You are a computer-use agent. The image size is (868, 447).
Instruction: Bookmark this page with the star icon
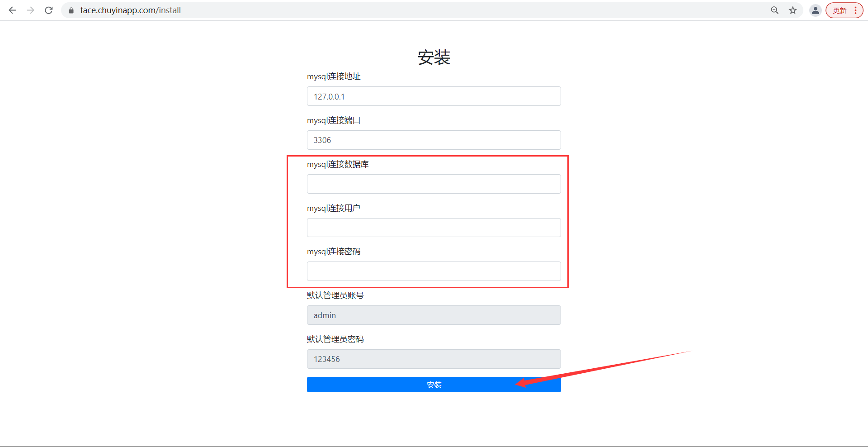(793, 10)
